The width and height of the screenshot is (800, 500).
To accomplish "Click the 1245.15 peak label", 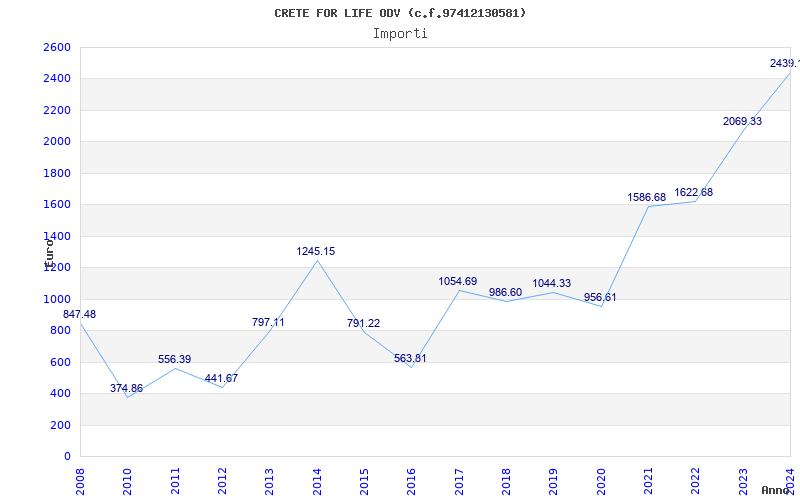I will 316,252.
